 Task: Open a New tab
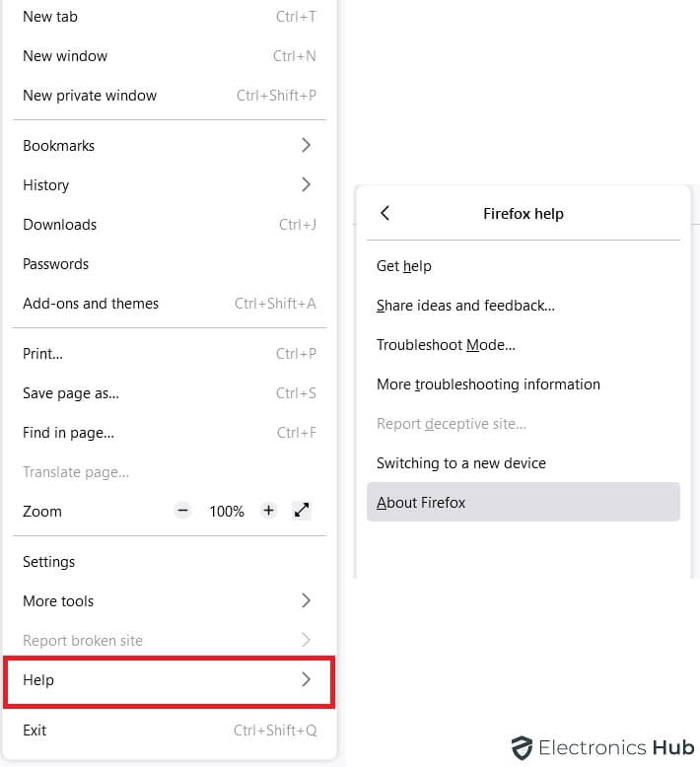pos(50,17)
